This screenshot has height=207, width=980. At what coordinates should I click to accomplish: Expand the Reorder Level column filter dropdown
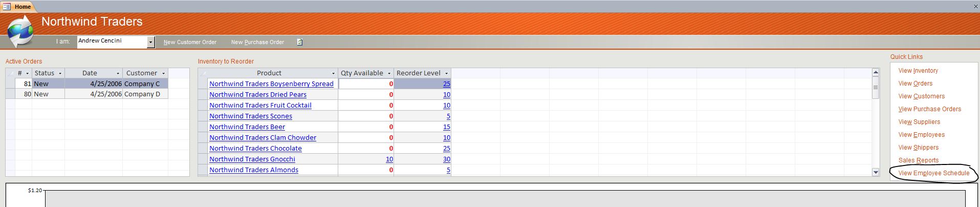pyautogui.click(x=446, y=73)
